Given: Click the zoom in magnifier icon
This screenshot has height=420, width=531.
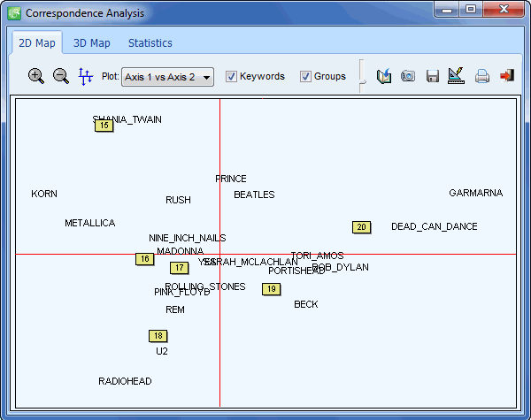Looking at the screenshot, I should pyautogui.click(x=36, y=76).
